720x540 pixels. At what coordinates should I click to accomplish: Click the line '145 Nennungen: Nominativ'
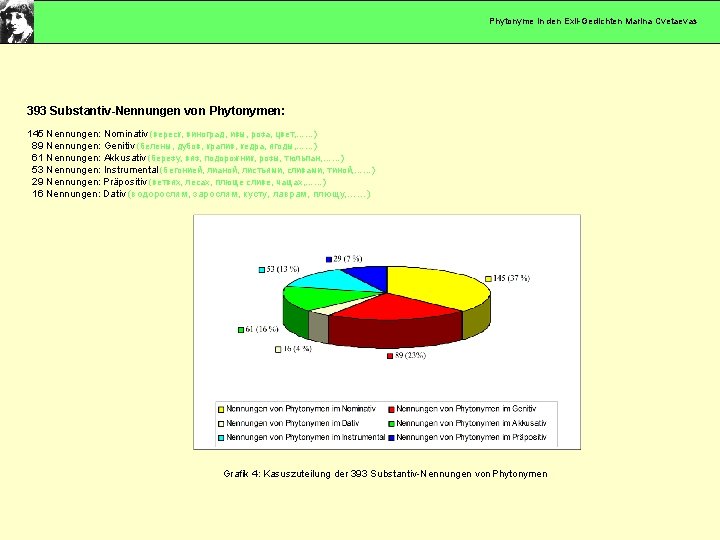(88, 134)
